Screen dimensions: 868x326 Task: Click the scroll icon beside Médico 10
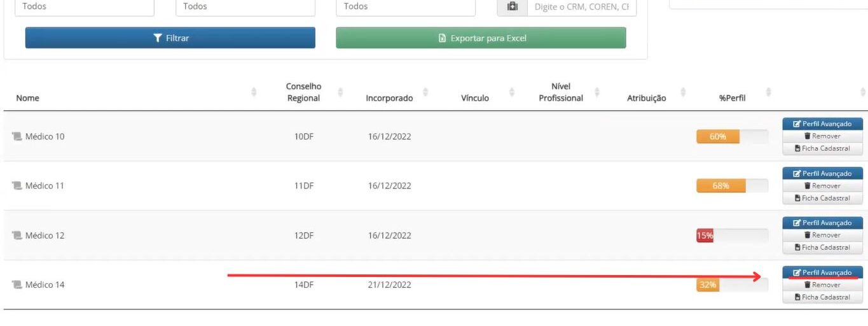pyautogui.click(x=17, y=136)
